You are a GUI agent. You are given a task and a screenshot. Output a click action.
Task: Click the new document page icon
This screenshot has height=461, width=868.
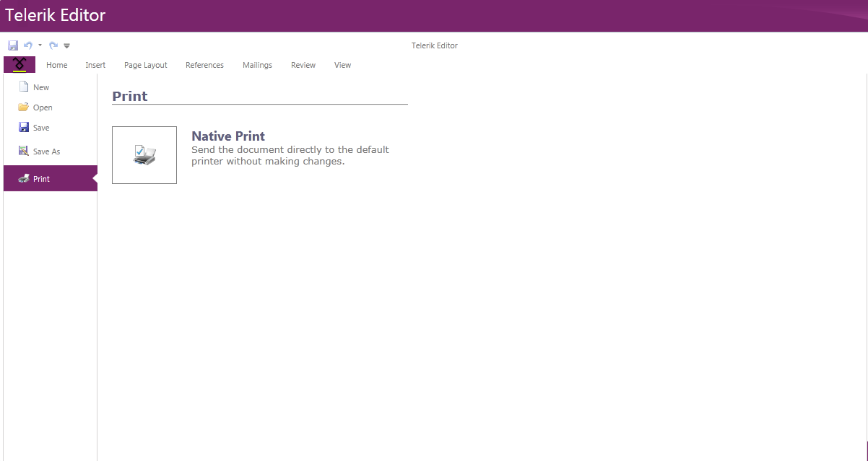[24, 87]
